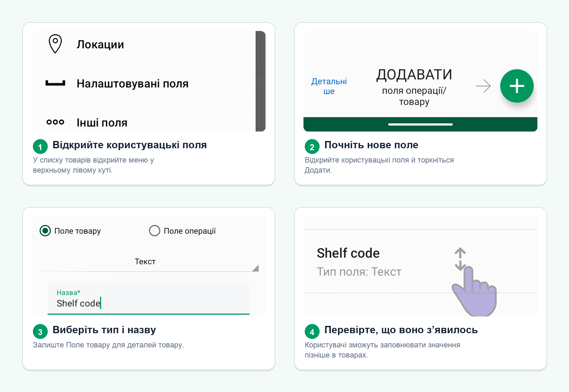569x392 pixels.
Task: Click the location pin icon
Action: pos(55,44)
